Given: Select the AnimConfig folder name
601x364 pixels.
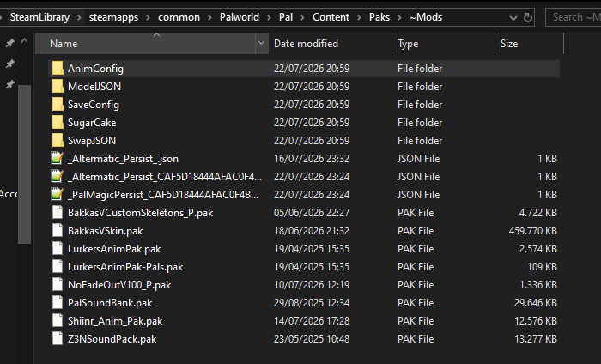Looking at the screenshot, I should point(95,69).
